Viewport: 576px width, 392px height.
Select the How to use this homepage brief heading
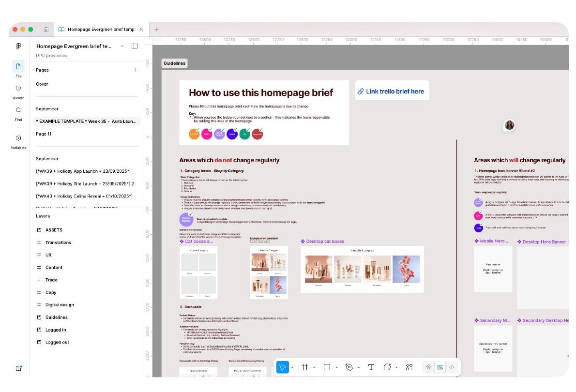tap(261, 92)
